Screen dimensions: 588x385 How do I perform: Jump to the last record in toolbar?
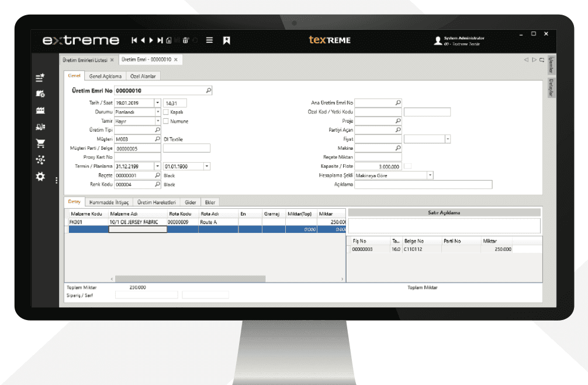click(x=160, y=40)
